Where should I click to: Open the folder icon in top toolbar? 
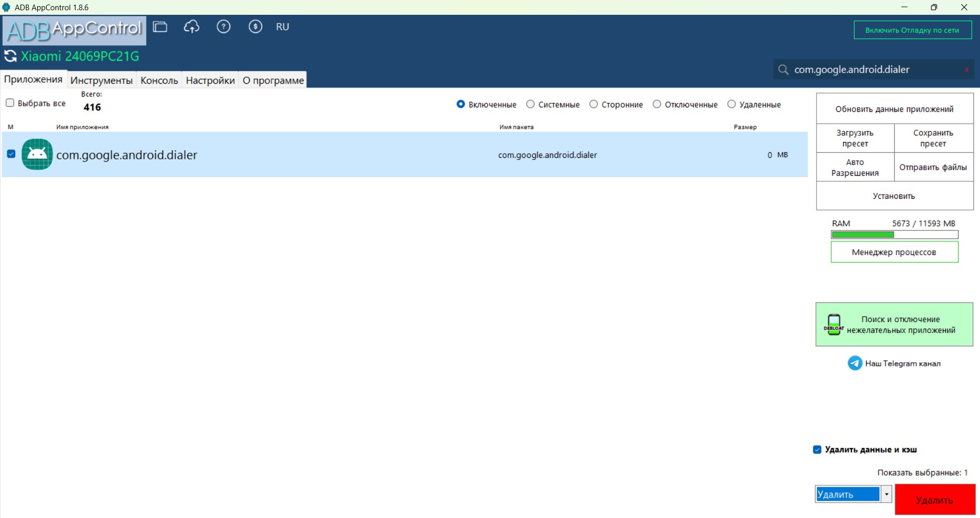pyautogui.click(x=160, y=27)
